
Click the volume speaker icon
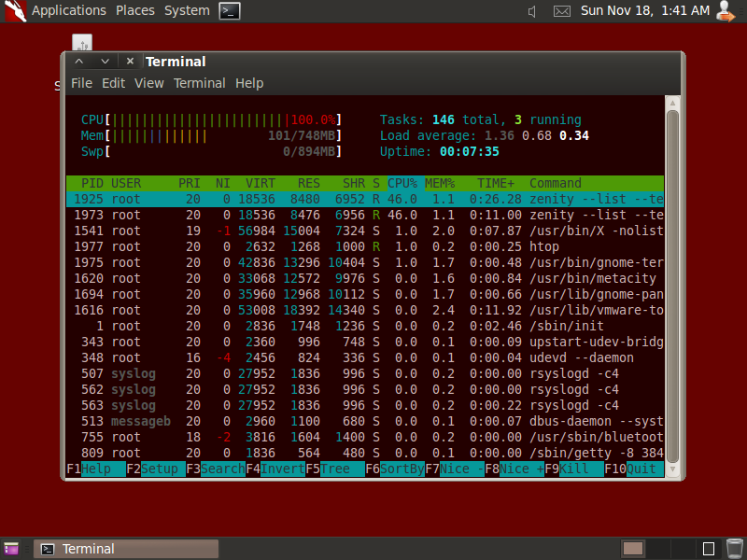(x=532, y=11)
